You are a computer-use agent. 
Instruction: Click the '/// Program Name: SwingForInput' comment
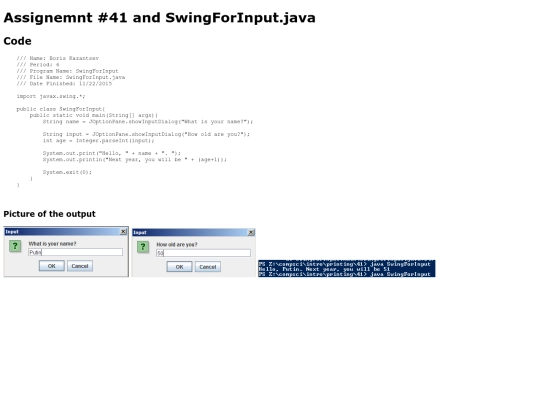pyautogui.click(x=67, y=71)
